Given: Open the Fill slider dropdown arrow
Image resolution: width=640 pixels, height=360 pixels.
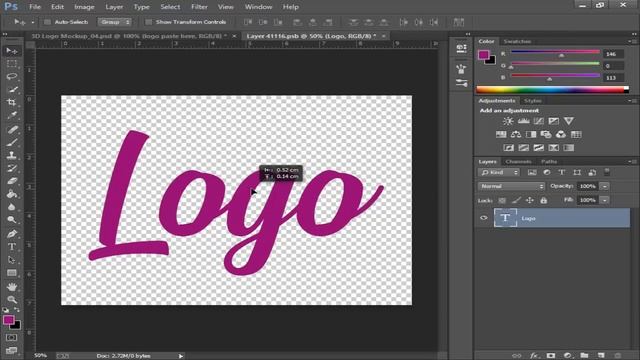Looking at the screenshot, I should (605, 200).
